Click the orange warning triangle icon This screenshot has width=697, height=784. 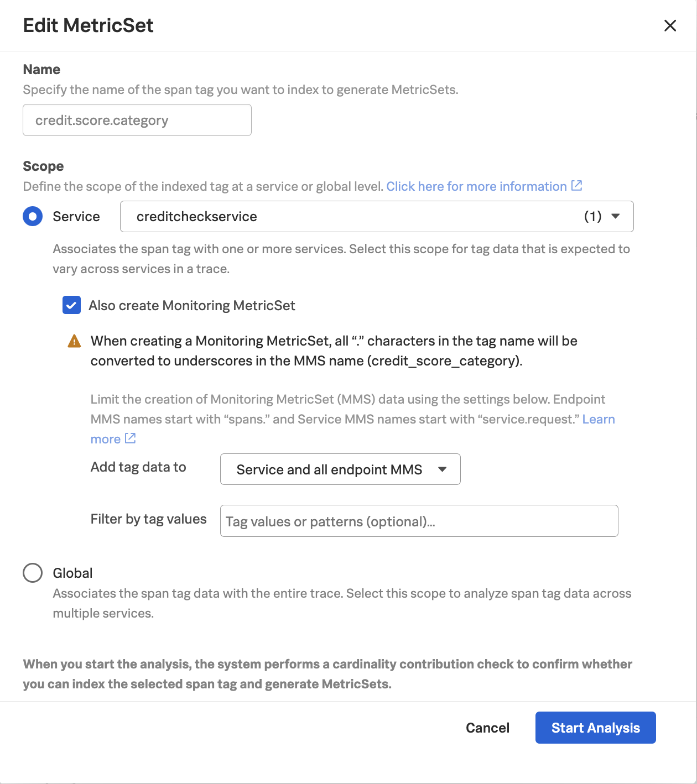(74, 341)
